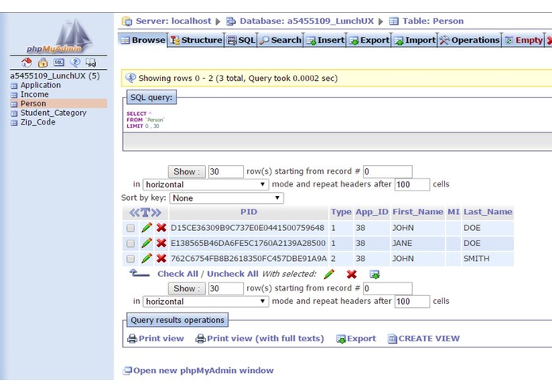
Task: Open Print view link
Action: 161,339
